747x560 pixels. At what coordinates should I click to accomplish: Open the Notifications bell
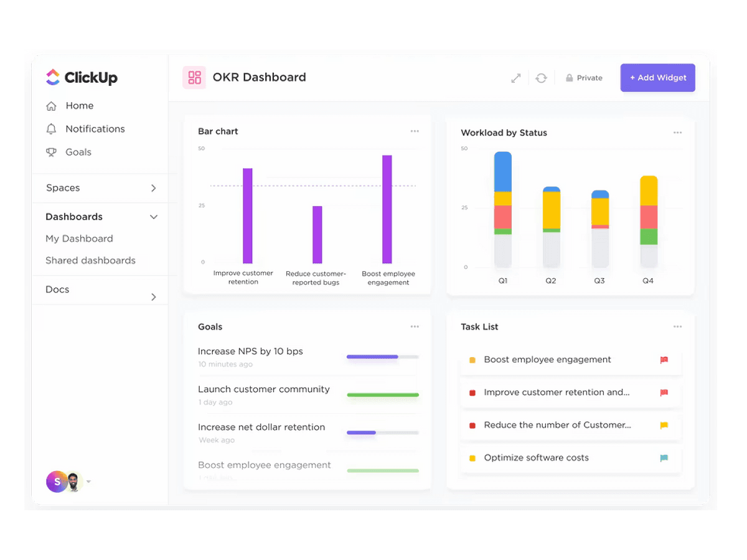coord(93,129)
